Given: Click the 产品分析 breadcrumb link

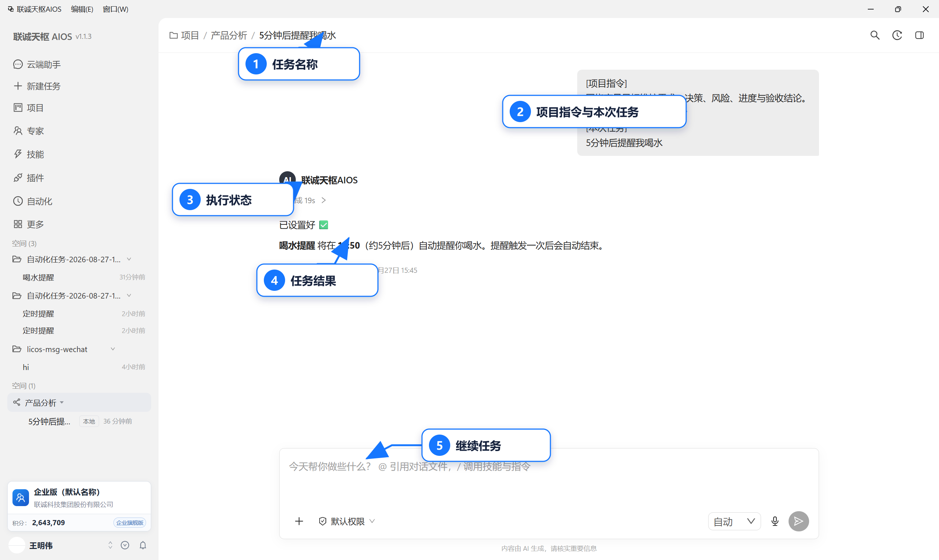Looking at the screenshot, I should click(229, 35).
